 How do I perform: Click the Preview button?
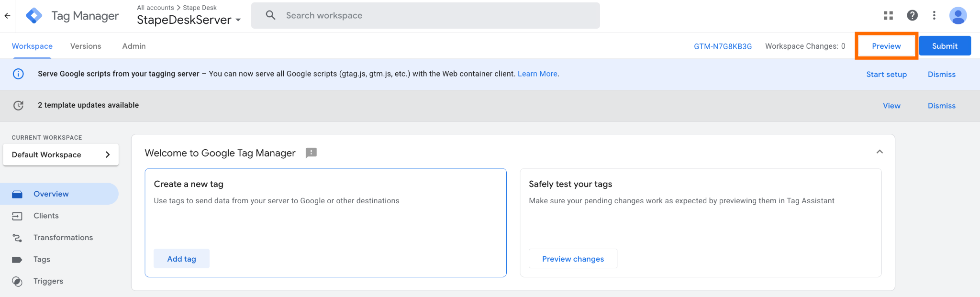click(886, 46)
